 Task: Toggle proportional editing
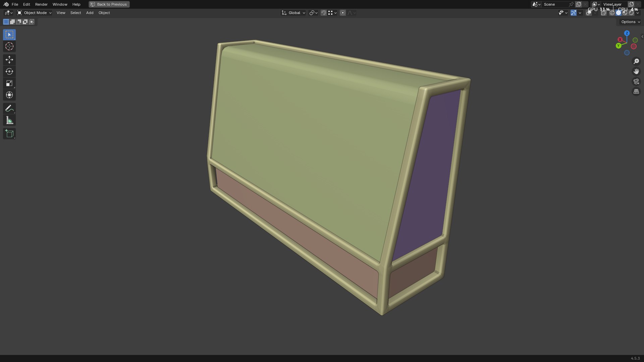[x=343, y=13]
